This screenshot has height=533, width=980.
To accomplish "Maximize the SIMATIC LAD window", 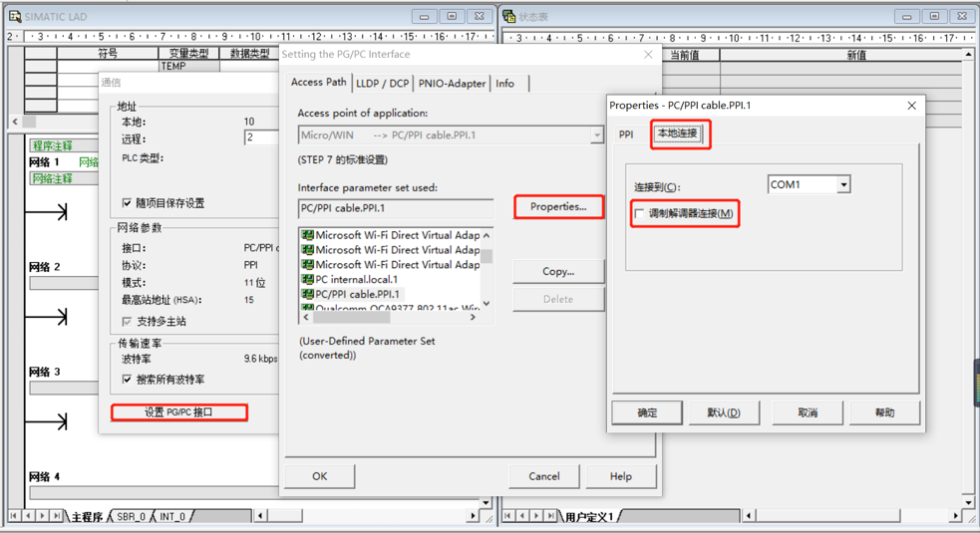I will pyautogui.click(x=452, y=16).
